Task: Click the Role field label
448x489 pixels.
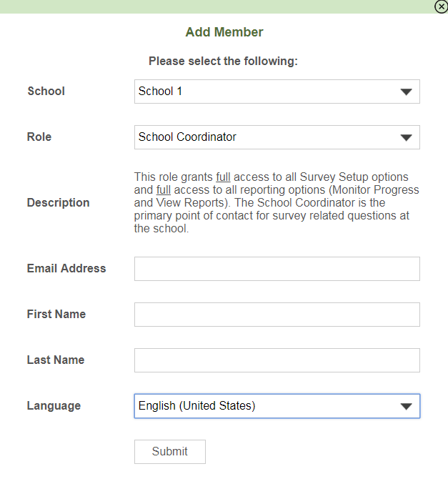Action: pyautogui.click(x=39, y=137)
